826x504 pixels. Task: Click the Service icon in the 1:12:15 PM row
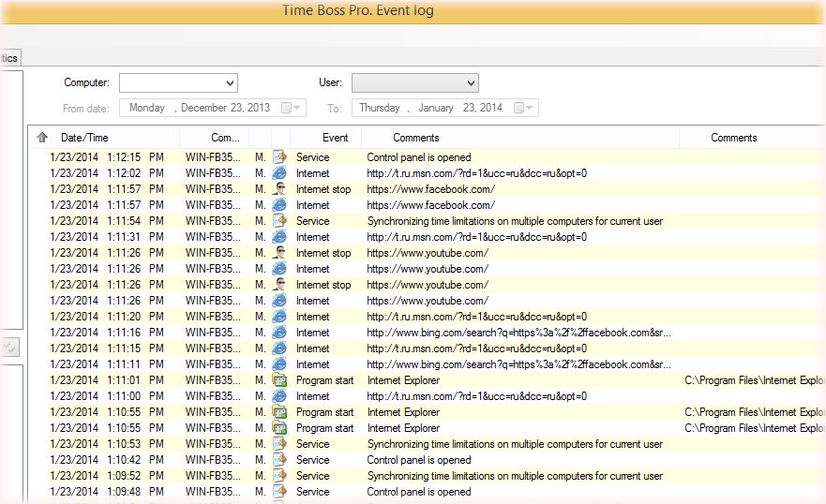(x=279, y=156)
